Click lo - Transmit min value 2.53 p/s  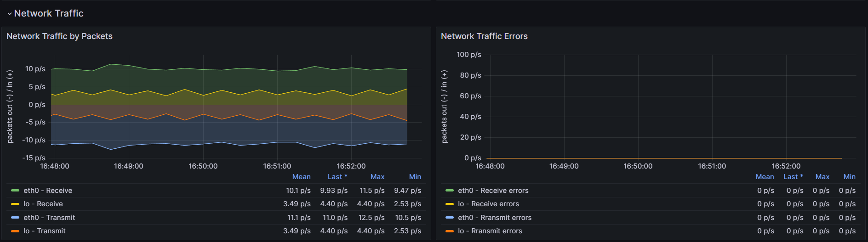point(408,231)
